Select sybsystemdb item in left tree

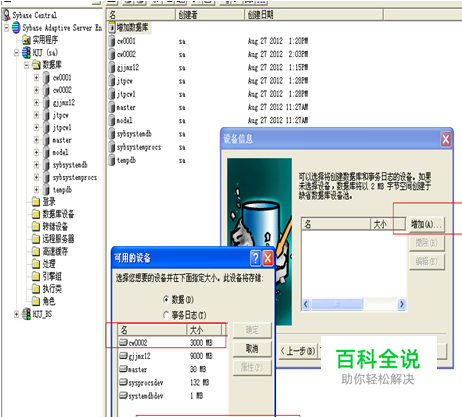70,165
